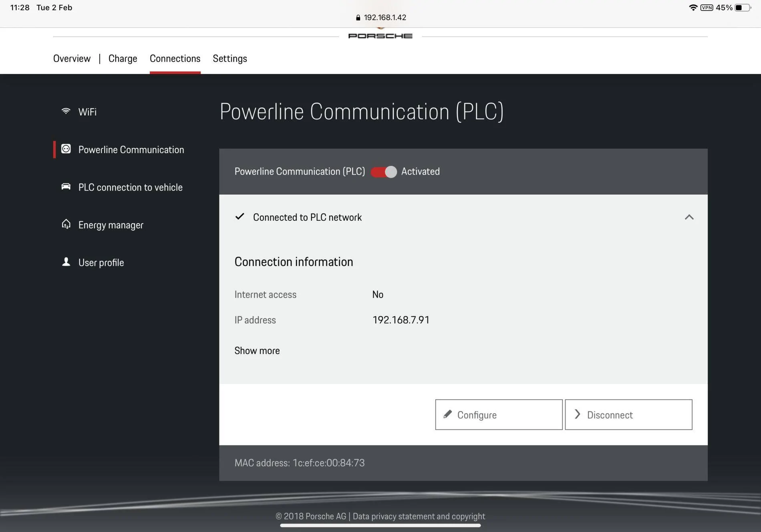This screenshot has width=761, height=532.
Task: Click the Energy manager house icon
Action: 66,224
